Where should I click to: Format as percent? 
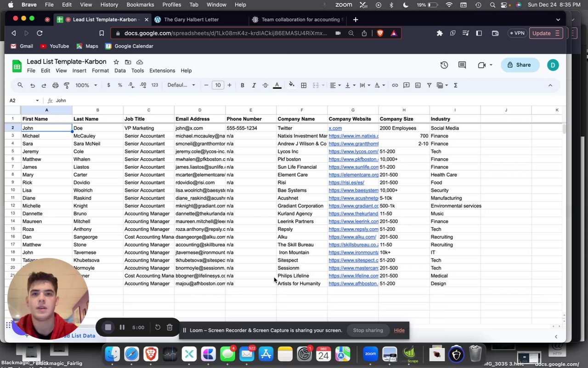tap(120, 85)
